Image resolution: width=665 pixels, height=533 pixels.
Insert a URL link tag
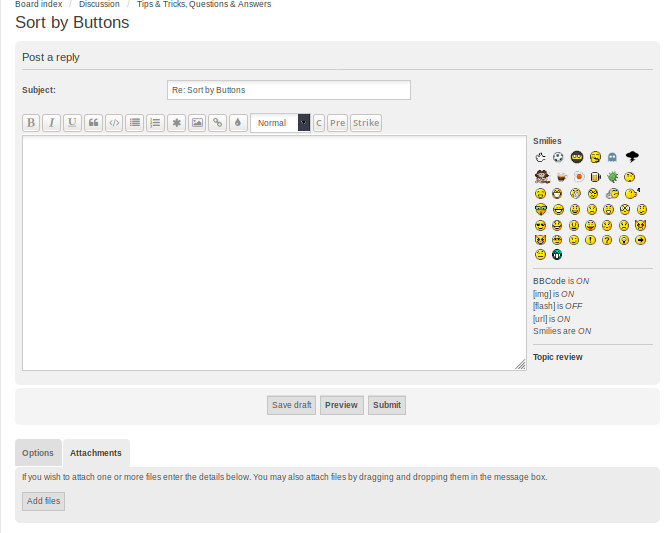pyautogui.click(x=218, y=123)
